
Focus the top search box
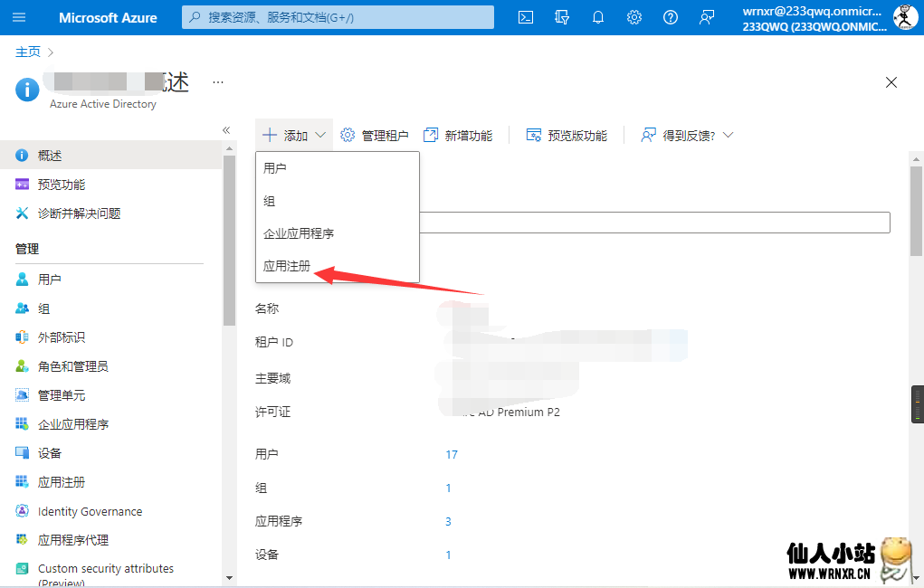coord(338,18)
